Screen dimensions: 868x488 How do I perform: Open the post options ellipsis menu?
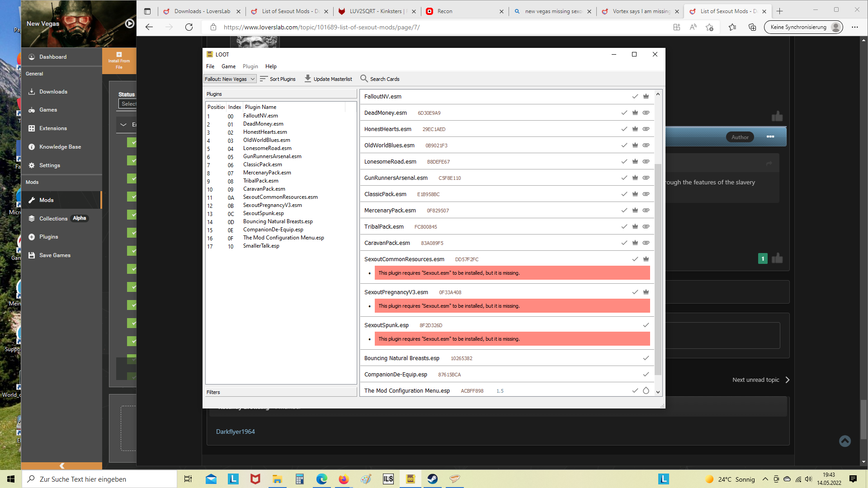(770, 136)
